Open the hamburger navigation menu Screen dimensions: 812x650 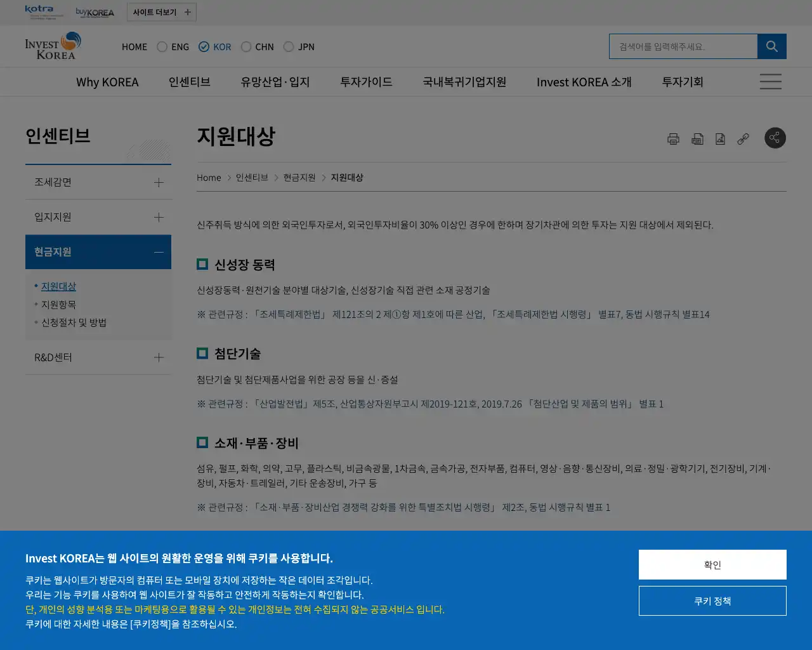[x=770, y=81]
